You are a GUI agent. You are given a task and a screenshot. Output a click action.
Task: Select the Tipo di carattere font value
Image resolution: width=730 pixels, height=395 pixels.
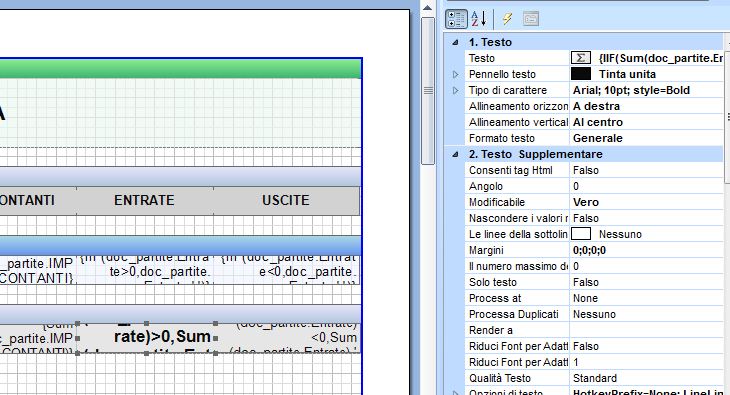[647, 90]
